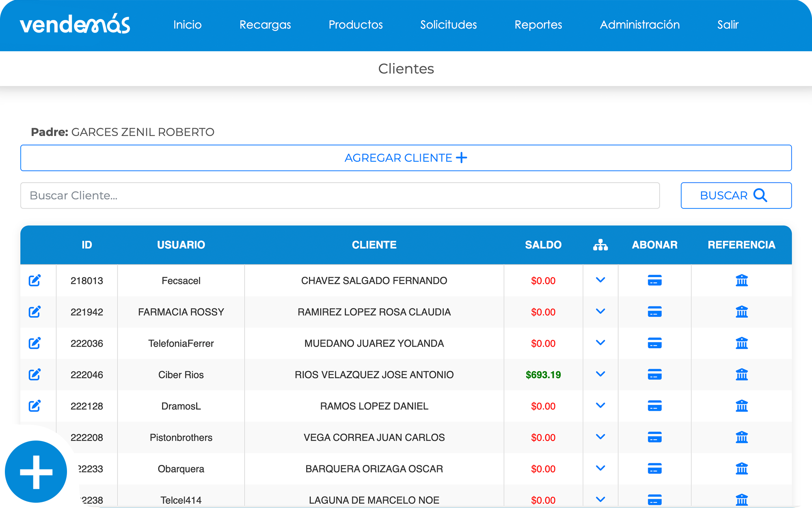Click abonar card icon for TelefoniaFerrer

[654, 343]
